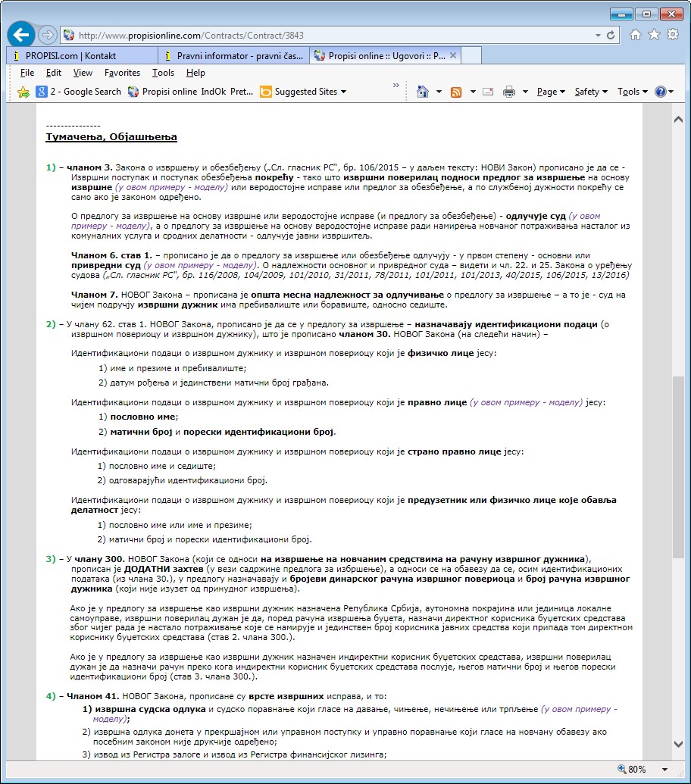Click the RSS feeds icon
Screen dimensions: 691x784
coord(456,92)
